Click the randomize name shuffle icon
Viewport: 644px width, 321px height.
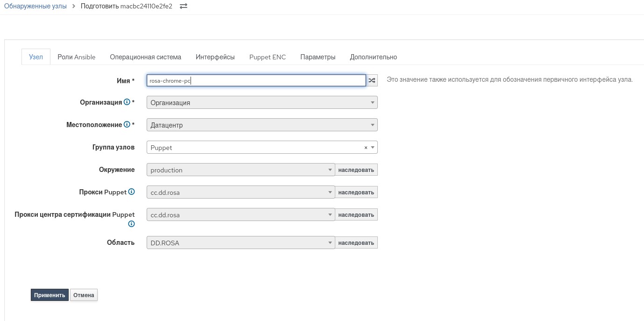[372, 80]
